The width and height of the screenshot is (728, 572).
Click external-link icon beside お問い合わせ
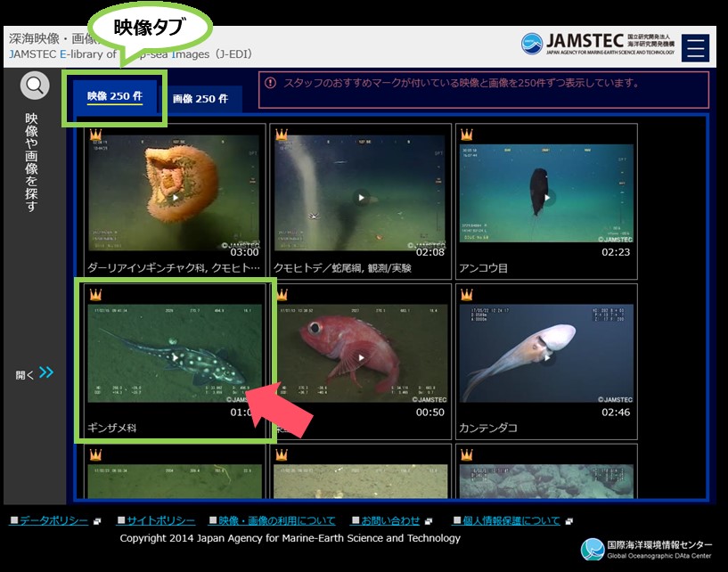pyautogui.click(x=429, y=521)
